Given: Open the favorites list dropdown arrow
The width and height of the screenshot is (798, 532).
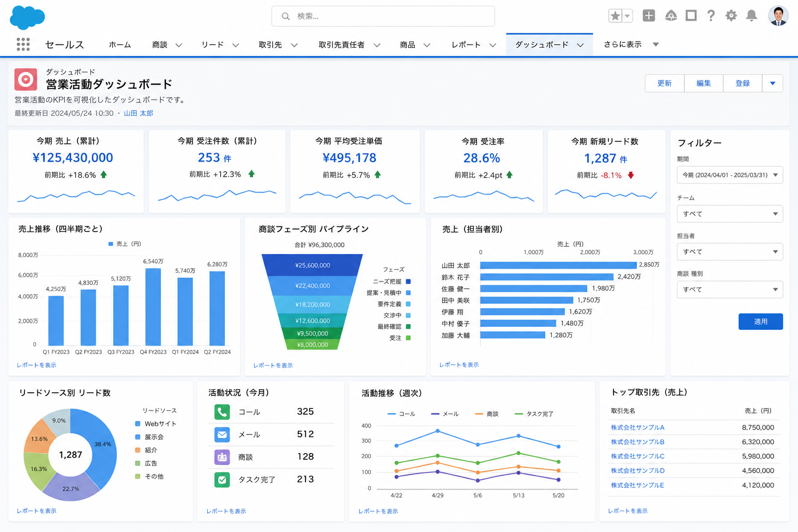Looking at the screenshot, I should click(x=627, y=16).
